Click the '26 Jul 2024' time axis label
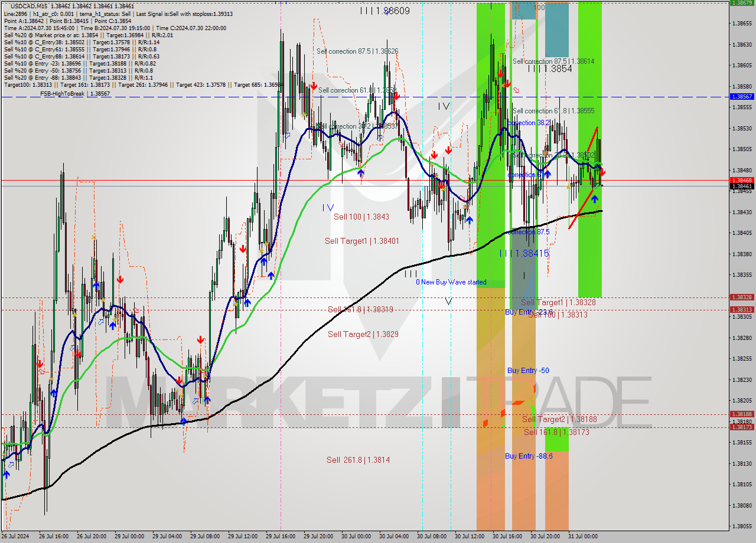The image size is (756, 543). tap(15, 537)
